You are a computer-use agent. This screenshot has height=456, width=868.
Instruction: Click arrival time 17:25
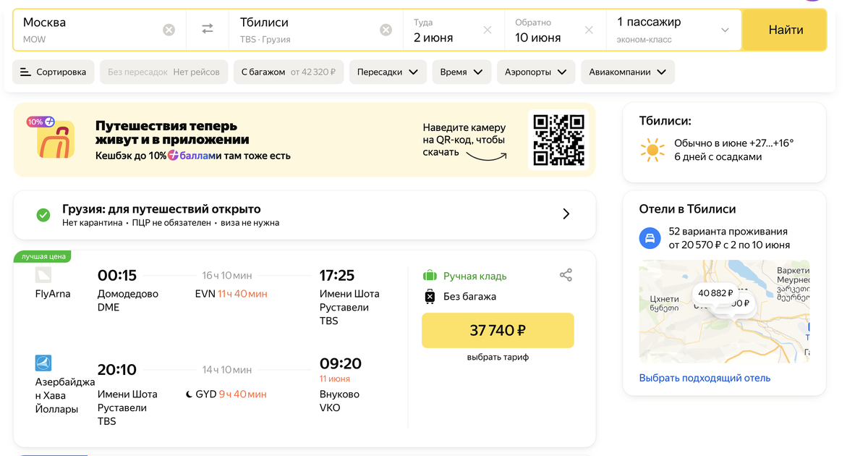coord(337,275)
